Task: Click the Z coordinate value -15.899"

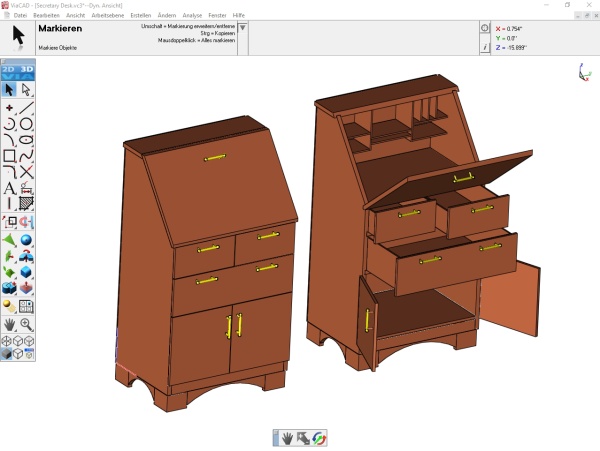Action: point(517,48)
